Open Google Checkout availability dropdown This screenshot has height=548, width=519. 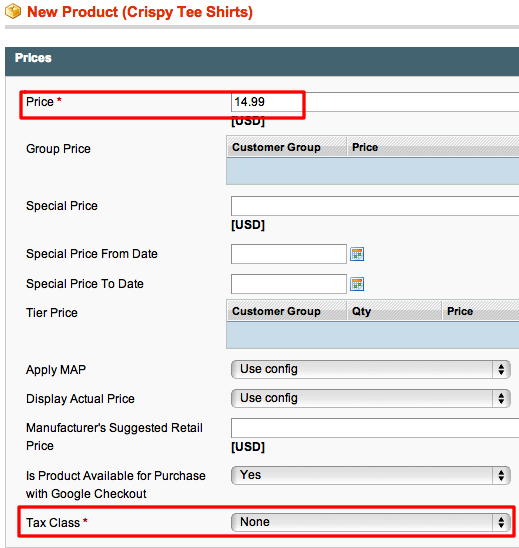click(x=371, y=475)
